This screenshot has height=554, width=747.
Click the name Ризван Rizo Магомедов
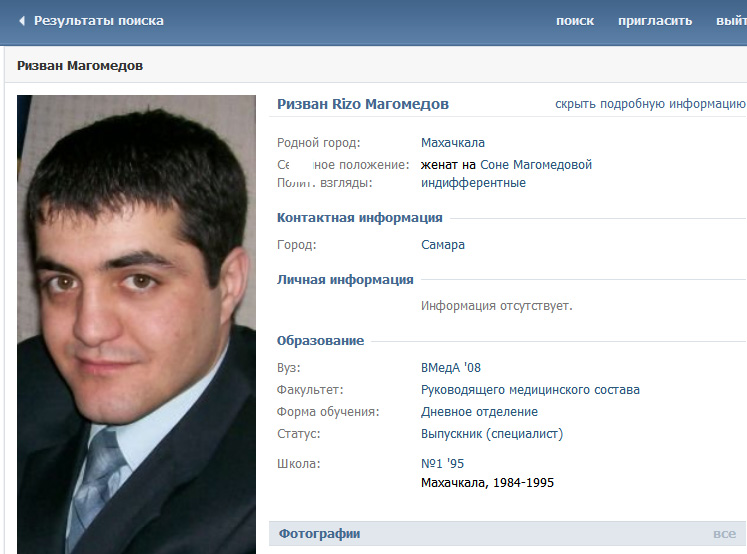coord(363,104)
